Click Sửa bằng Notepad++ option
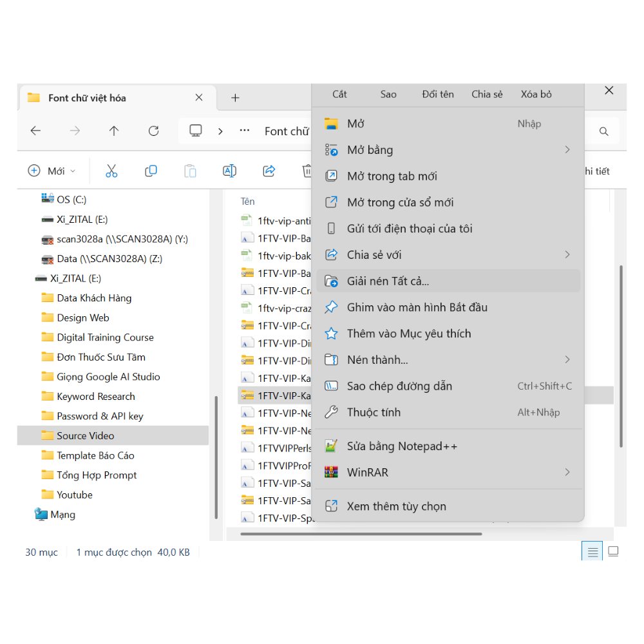This screenshot has height=644, width=644. pyautogui.click(x=402, y=446)
